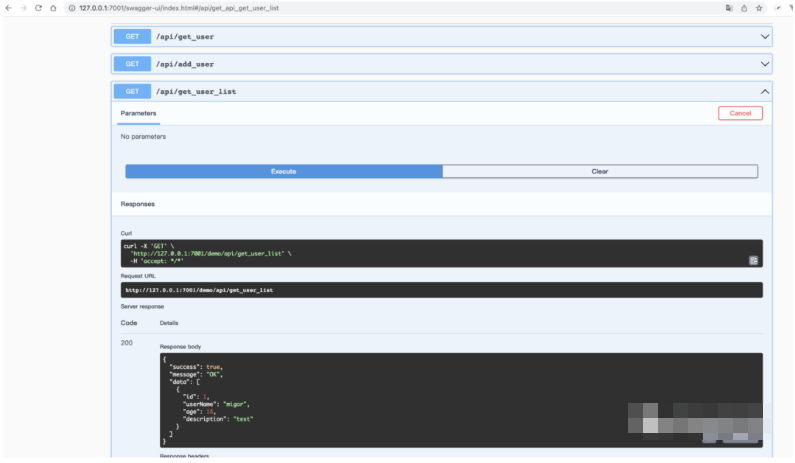This screenshot has height=463, width=795.
Task: Click the site info icon in address bar
Action: pyautogui.click(x=71, y=7)
